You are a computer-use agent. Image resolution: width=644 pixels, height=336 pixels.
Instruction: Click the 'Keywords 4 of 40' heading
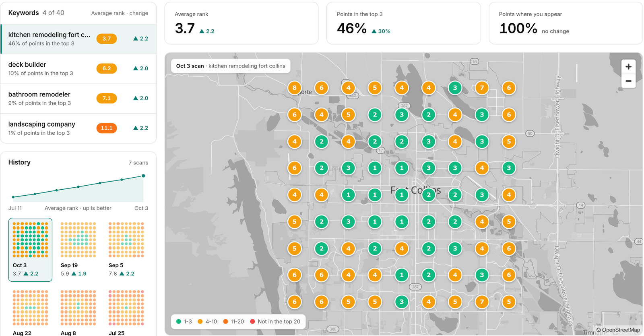[x=36, y=13]
